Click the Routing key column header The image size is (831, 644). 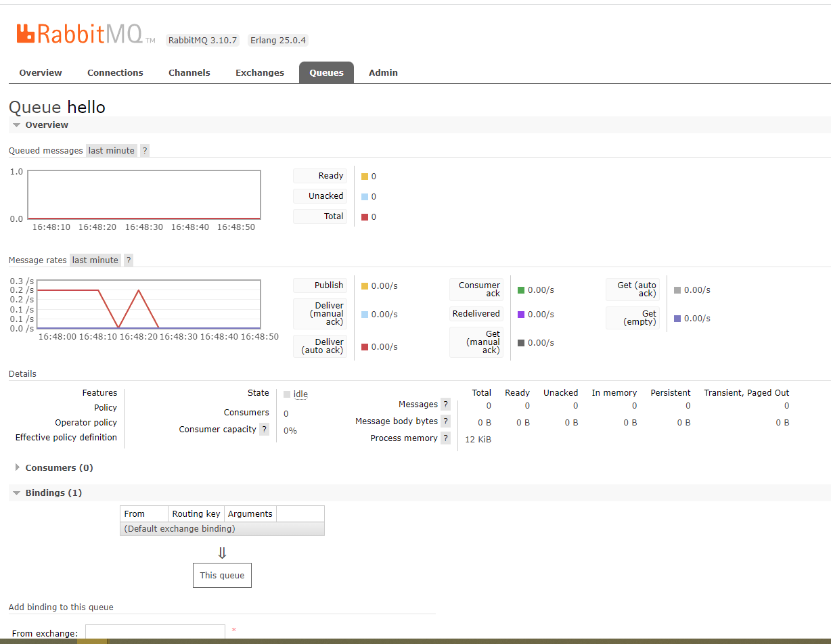[196, 513]
